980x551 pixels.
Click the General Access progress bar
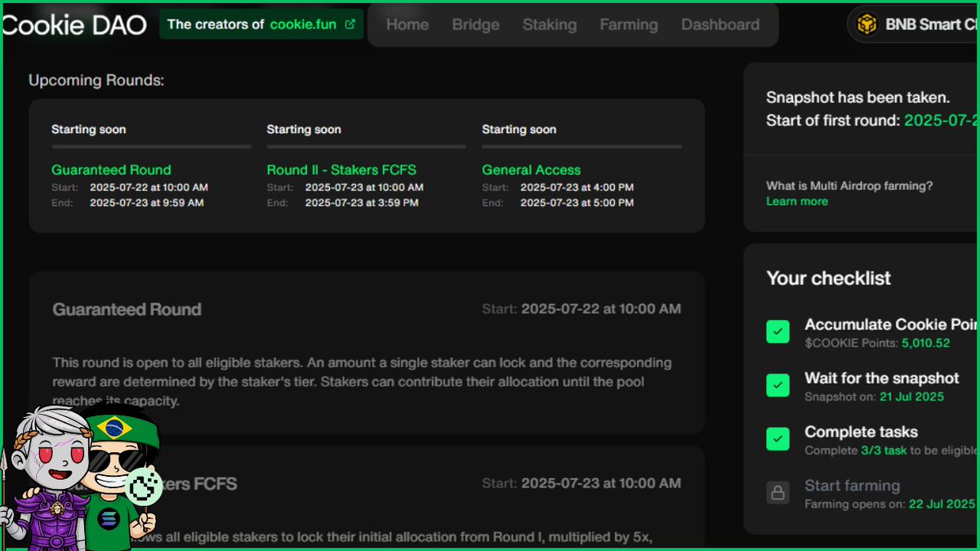click(x=581, y=147)
